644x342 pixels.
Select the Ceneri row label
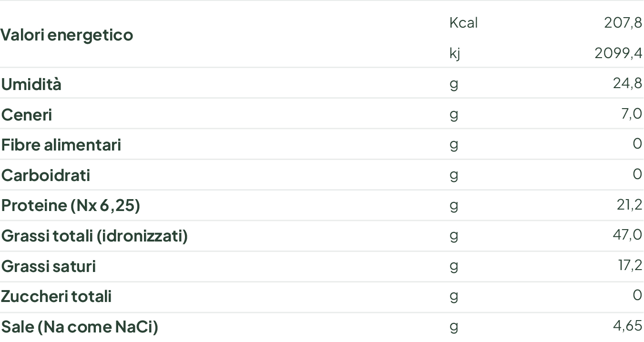coord(27,114)
